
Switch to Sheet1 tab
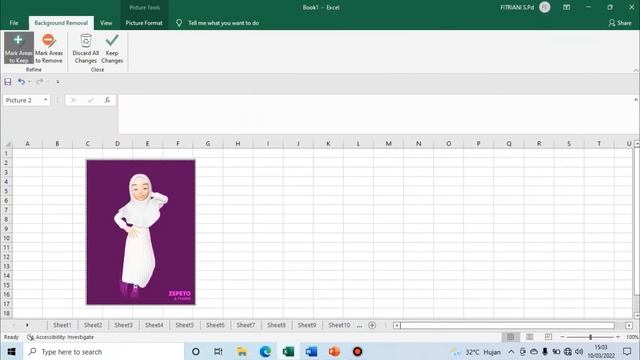[x=62, y=325]
